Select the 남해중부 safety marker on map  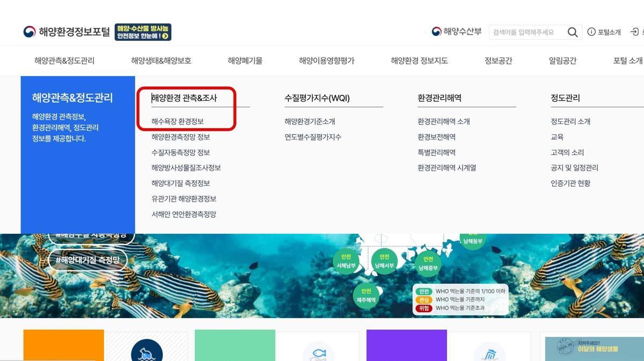tap(428, 263)
